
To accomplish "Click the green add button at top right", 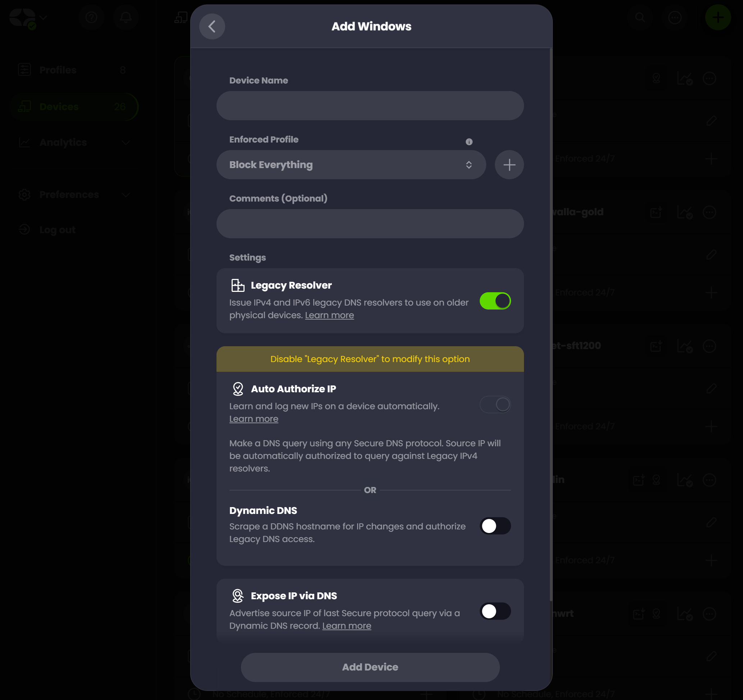I will [x=717, y=17].
